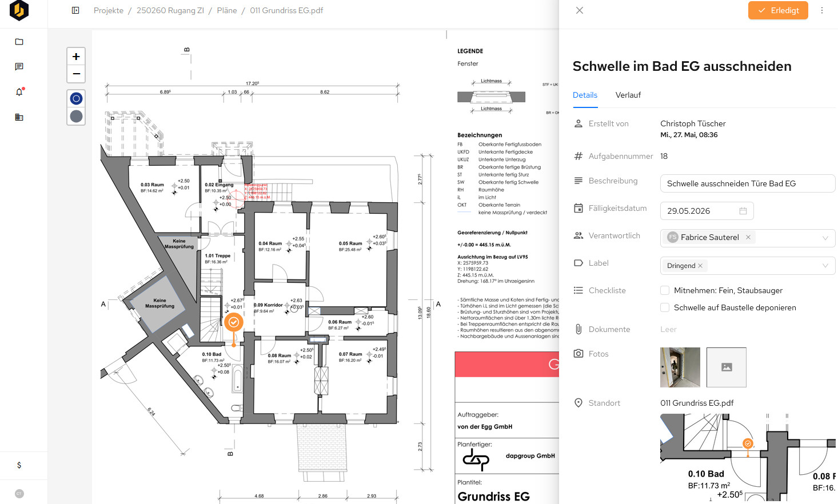Open the notifications bell icon

click(19, 92)
